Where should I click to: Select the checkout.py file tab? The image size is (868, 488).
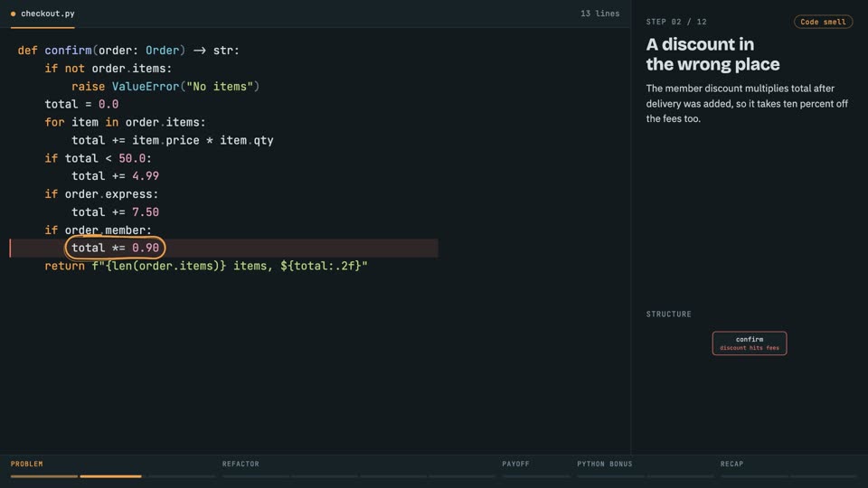(x=42, y=14)
